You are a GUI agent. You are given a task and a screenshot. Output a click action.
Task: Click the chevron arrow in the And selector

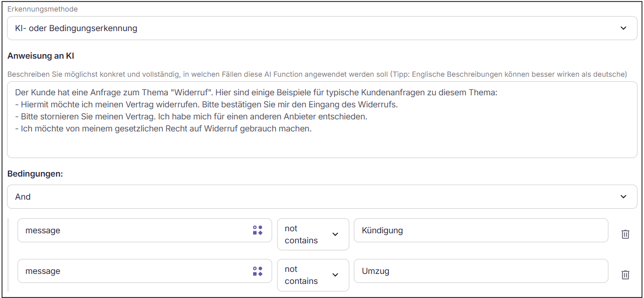623,197
